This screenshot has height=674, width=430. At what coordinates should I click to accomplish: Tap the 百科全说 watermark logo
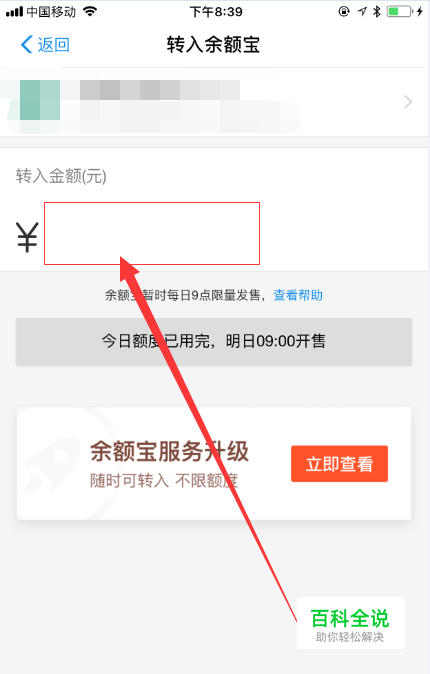point(350,623)
